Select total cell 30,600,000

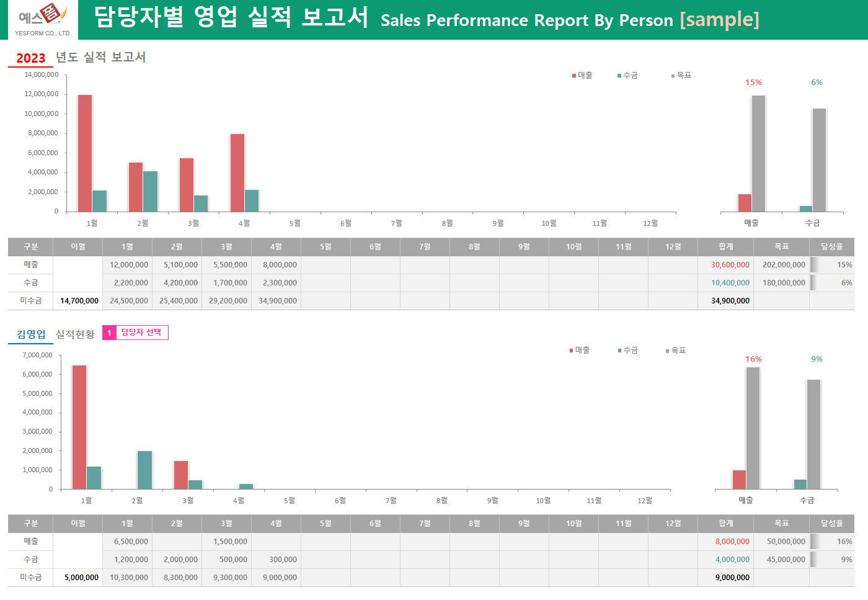coord(725,265)
